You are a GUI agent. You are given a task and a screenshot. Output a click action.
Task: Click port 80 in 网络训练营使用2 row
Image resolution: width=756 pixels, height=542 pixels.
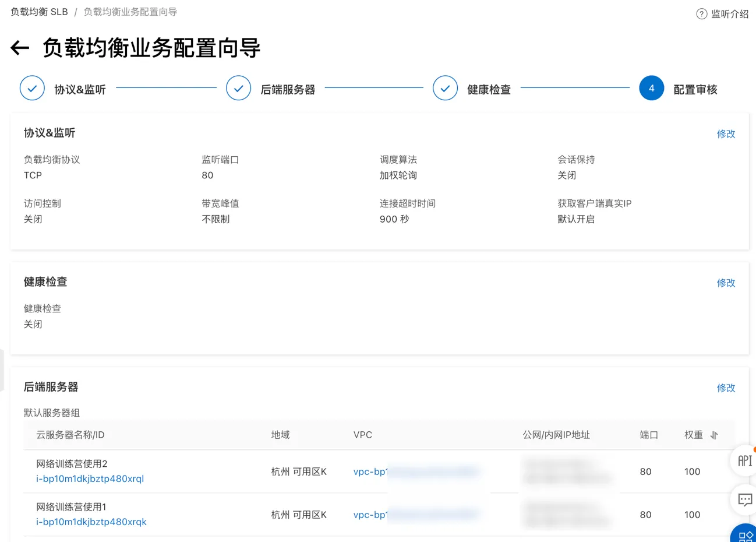645,471
